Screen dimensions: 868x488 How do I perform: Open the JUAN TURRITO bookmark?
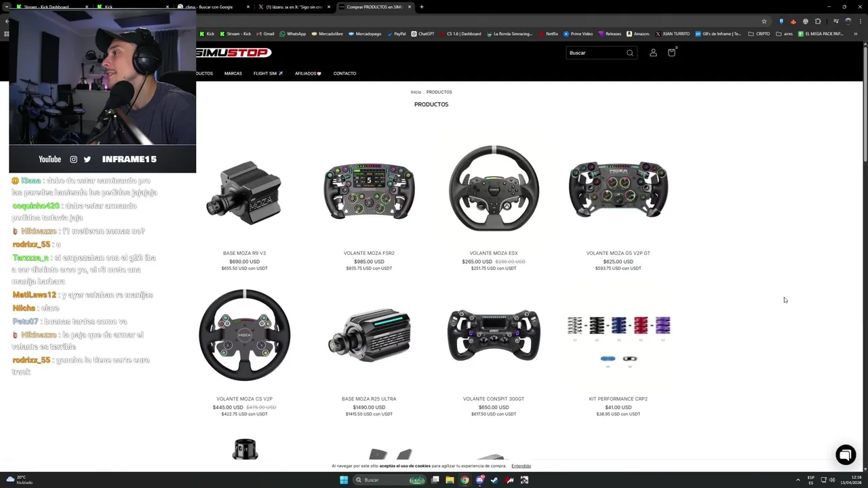673,34
